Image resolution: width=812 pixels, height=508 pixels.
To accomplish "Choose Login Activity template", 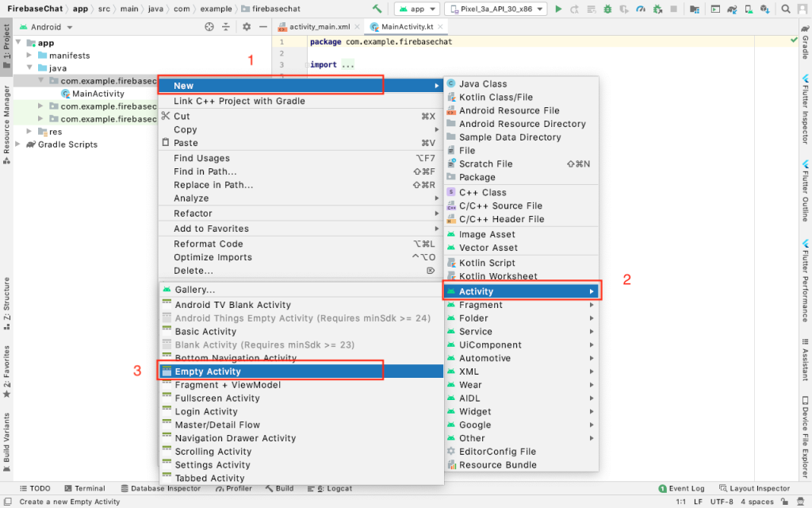I will 301,412.
